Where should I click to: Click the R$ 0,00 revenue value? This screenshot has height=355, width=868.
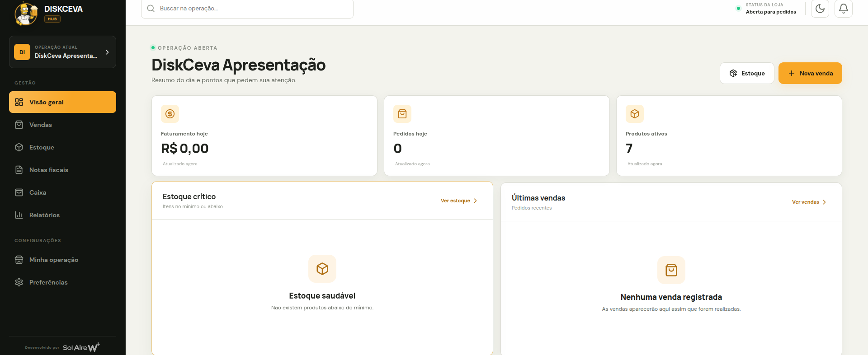point(185,149)
